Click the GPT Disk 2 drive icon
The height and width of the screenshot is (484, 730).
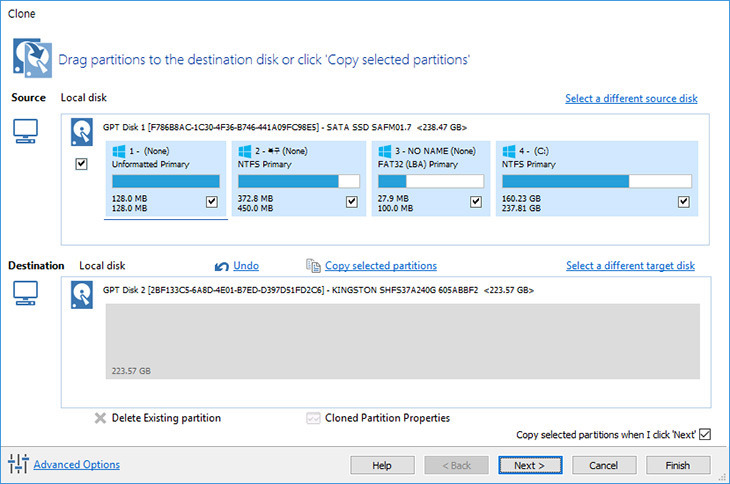tap(81, 295)
